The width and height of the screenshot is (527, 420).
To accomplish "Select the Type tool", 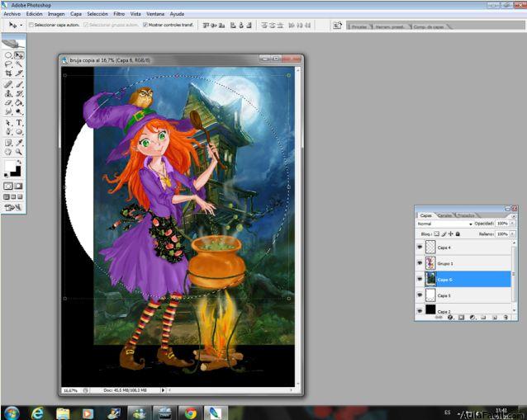I will pyautogui.click(x=19, y=123).
